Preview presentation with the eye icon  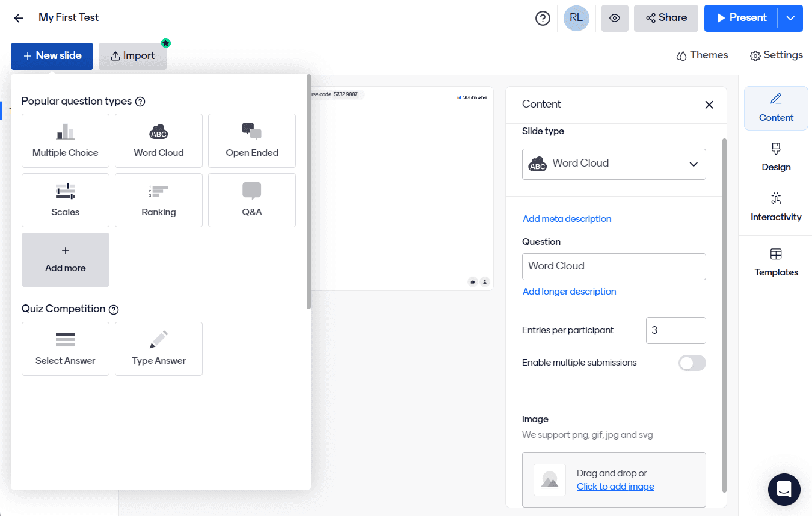tap(614, 18)
